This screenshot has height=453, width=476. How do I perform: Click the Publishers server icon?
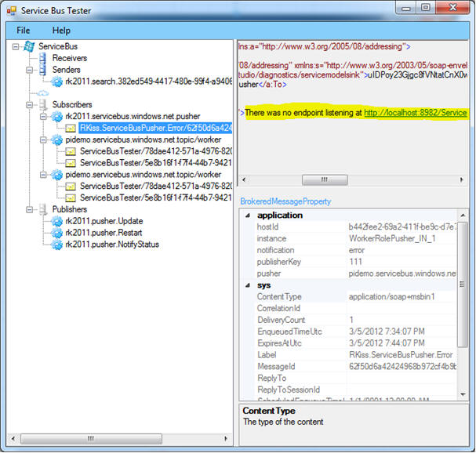(43, 209)
